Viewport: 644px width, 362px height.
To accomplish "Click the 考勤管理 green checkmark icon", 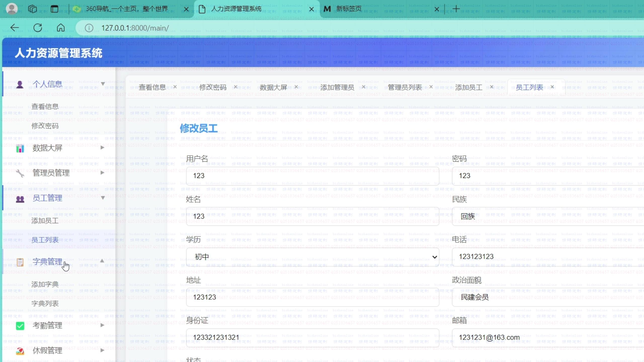I will 20,326.
